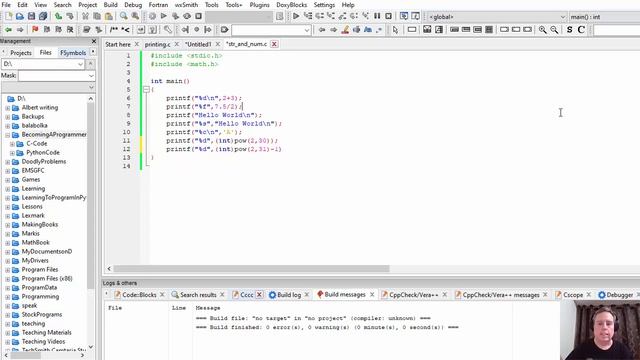
Task: Toggle bookmark with the red flag icon
Action: [x=35, y=30]
